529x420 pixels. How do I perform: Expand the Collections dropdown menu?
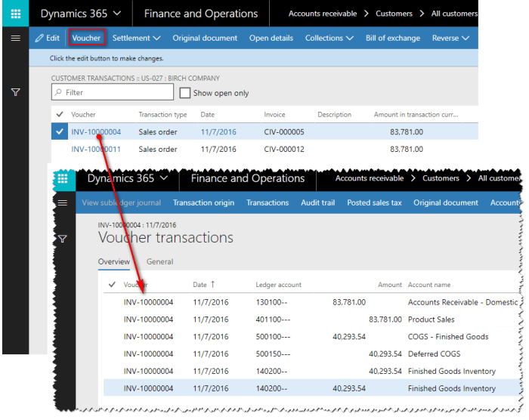[329, 38]
